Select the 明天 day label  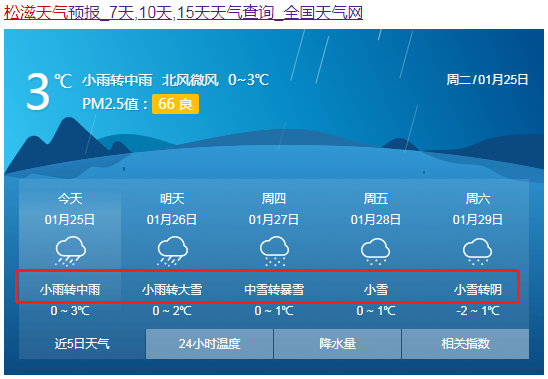click(172, 199)
